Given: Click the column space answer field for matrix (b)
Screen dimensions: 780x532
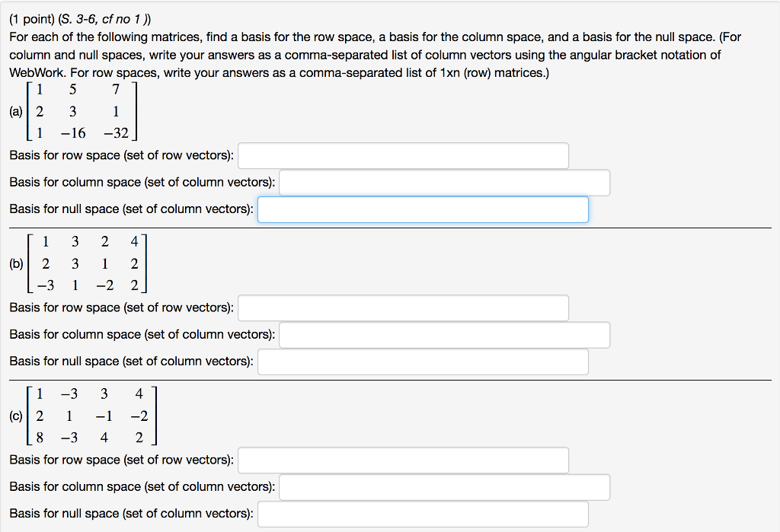Looking at the screenshot, I should coord(445,334).
